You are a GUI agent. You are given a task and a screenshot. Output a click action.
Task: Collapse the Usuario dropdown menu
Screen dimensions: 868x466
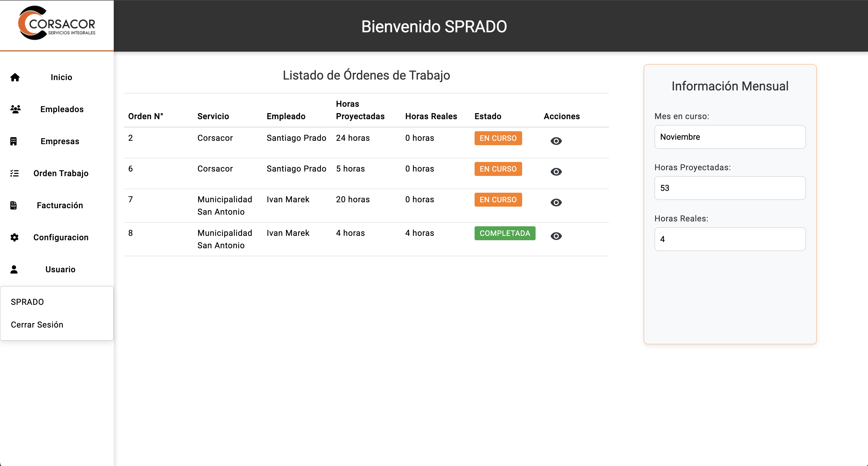point(60,269)
